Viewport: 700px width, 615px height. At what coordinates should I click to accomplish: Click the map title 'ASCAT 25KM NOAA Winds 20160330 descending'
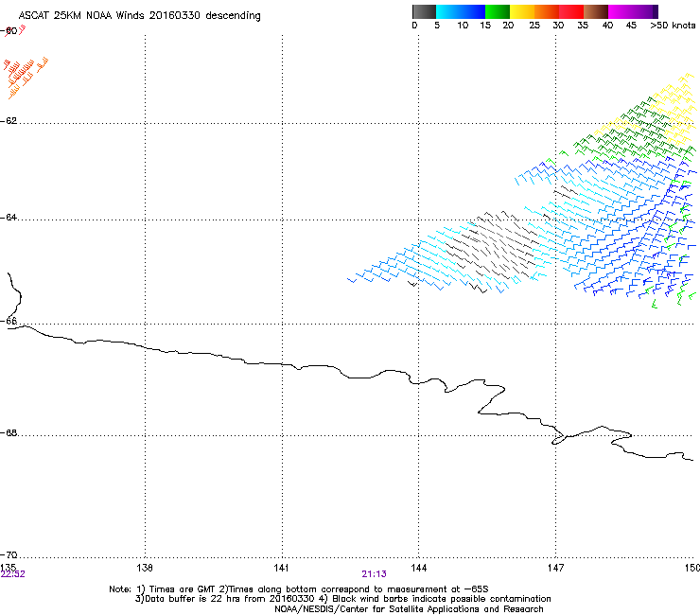tap(139, 16)
